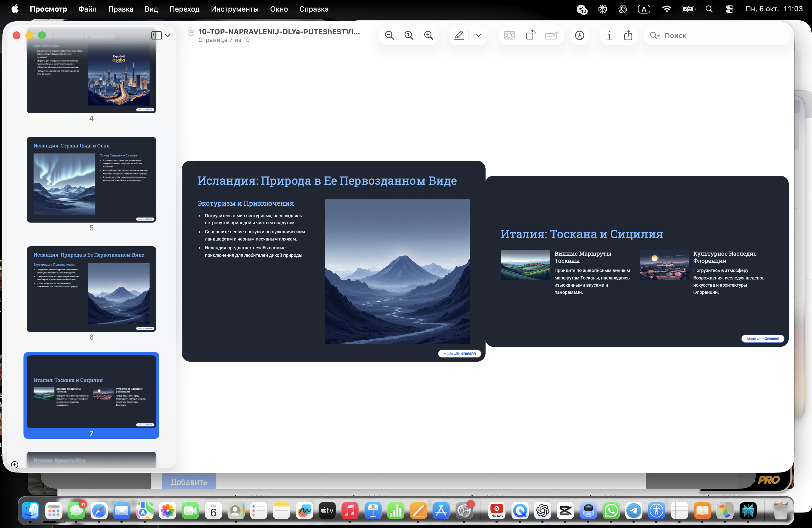
Task: Open the form filling tool
Action: (x=551, y=35)
